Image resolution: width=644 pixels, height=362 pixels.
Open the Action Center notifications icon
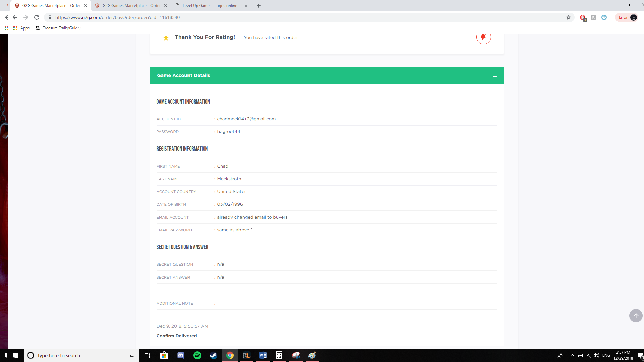pyautogui.click(x=640, y=355)
